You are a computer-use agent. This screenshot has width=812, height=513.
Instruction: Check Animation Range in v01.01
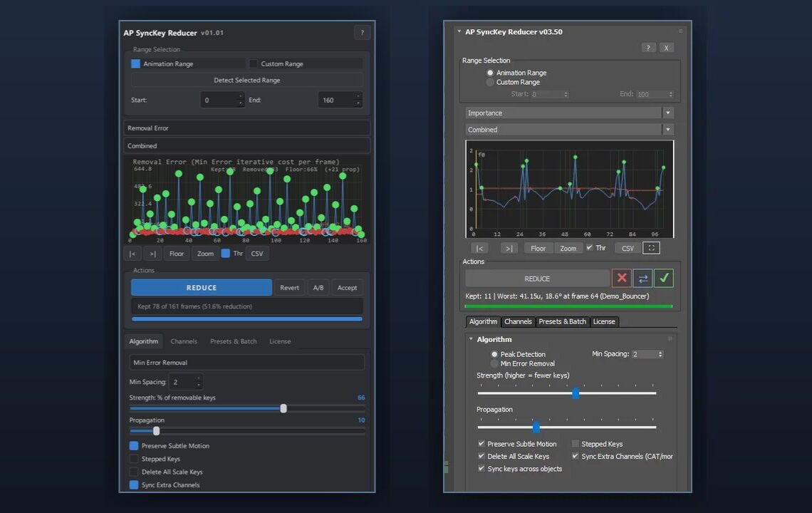[135, 63]
